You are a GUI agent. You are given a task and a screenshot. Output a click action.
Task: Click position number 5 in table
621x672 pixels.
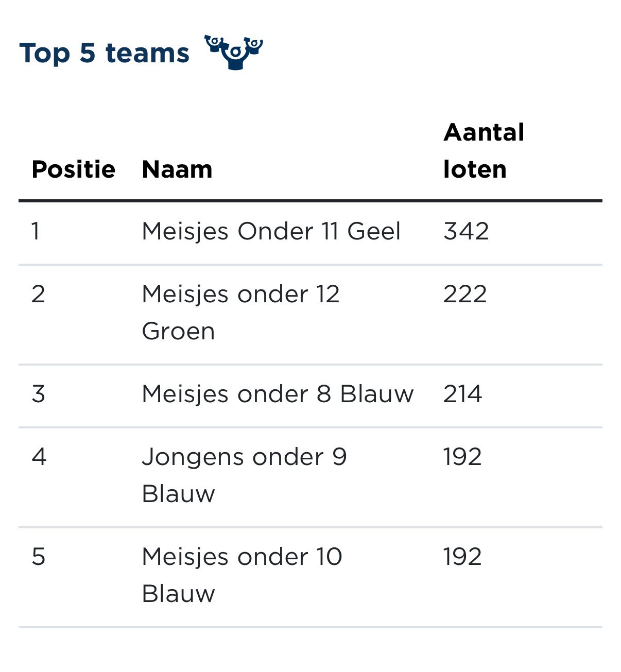click(x=38, y=557)
